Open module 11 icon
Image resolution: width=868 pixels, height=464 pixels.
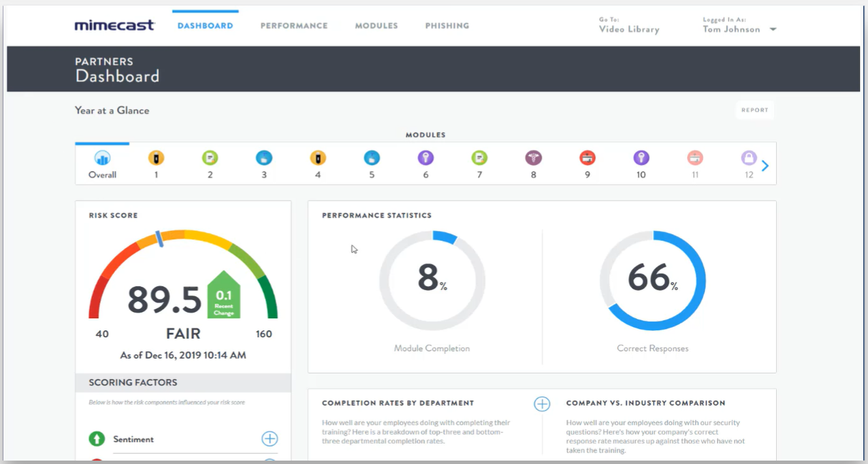(x=695, y=158)
